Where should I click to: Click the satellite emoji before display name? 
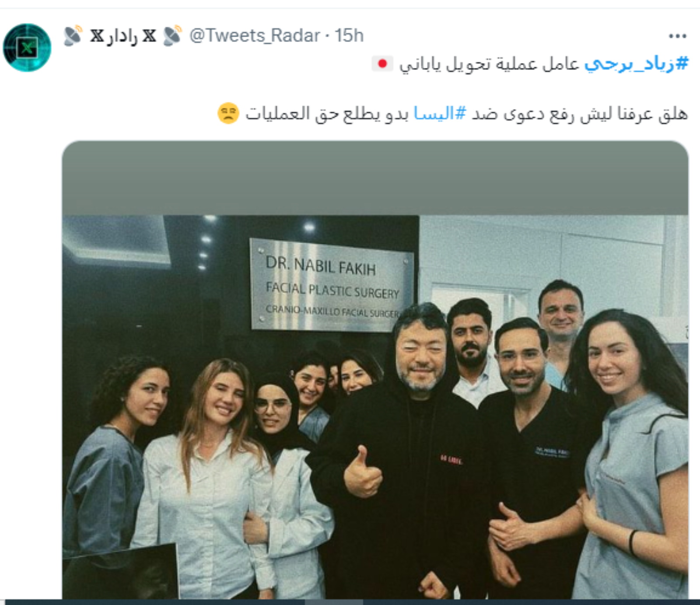[x=73, y=35]
